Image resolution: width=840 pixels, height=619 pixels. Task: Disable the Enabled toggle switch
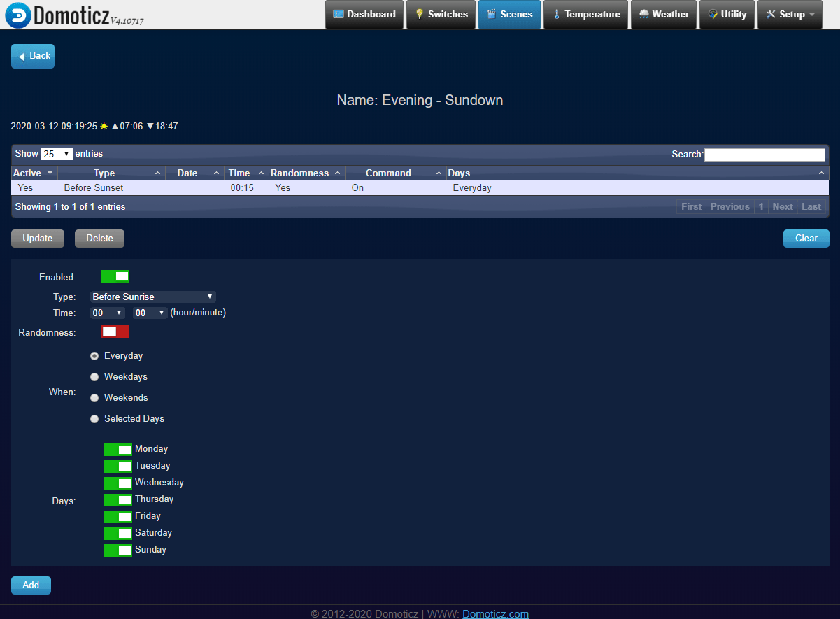[x=115, y=276]
